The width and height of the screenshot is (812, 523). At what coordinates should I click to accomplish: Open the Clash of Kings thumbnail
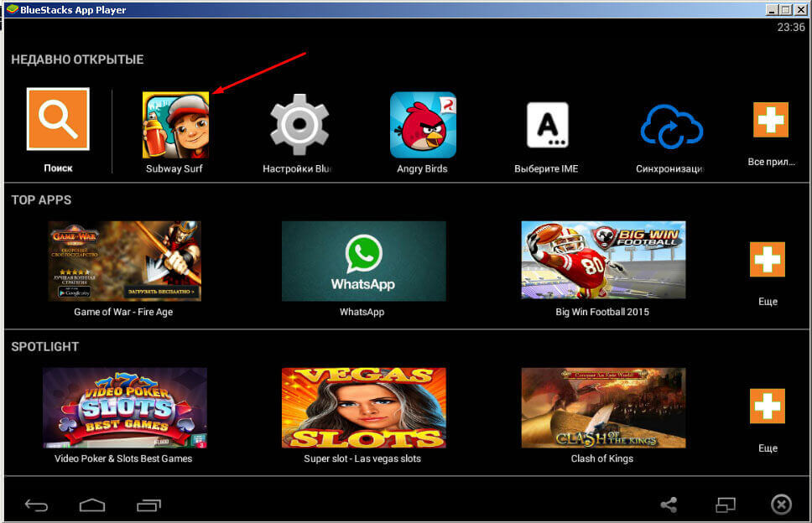pos(603,407)
